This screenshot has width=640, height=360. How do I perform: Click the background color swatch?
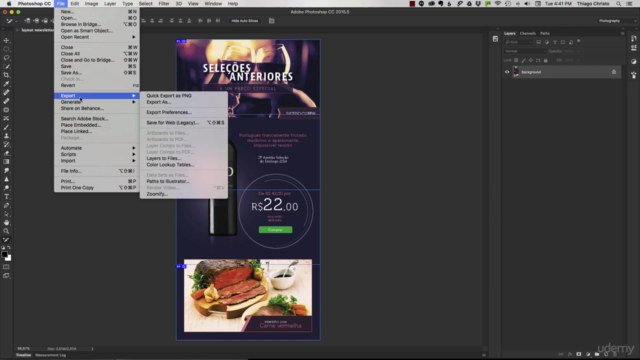9,258
